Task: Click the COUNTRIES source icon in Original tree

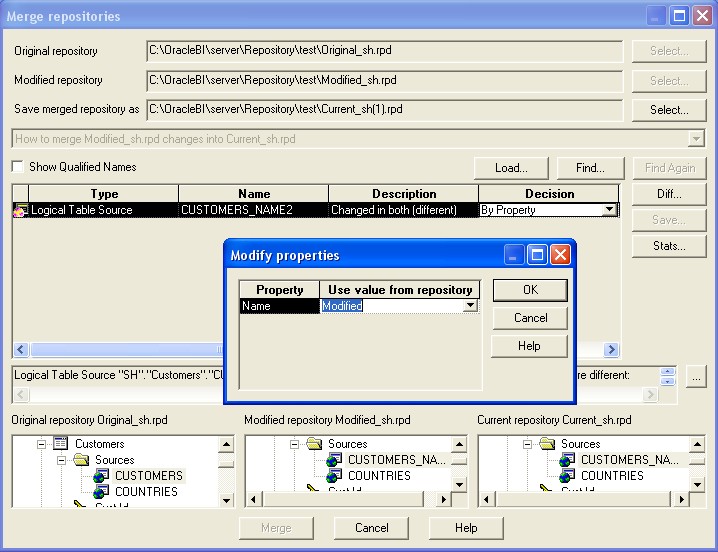Action: point(101,492)
